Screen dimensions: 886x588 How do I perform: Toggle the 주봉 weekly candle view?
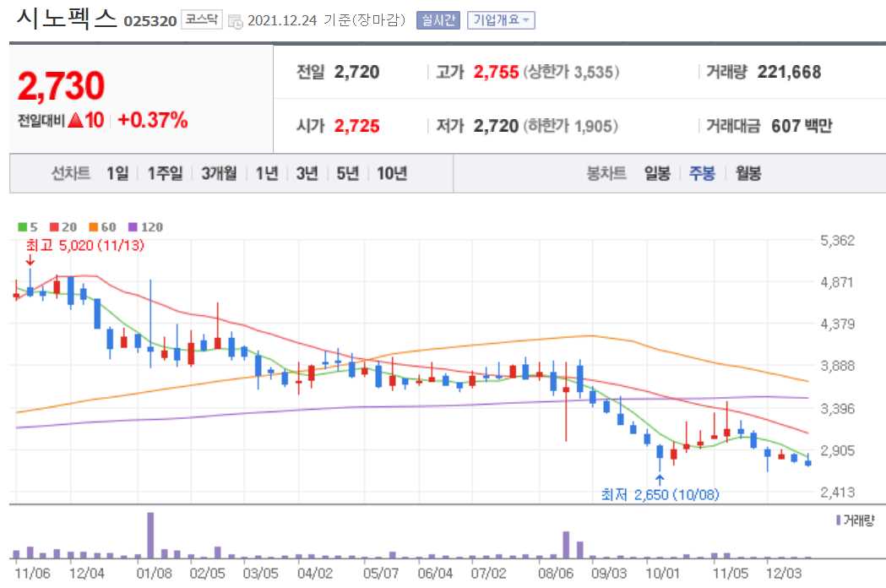click(701, 172)
